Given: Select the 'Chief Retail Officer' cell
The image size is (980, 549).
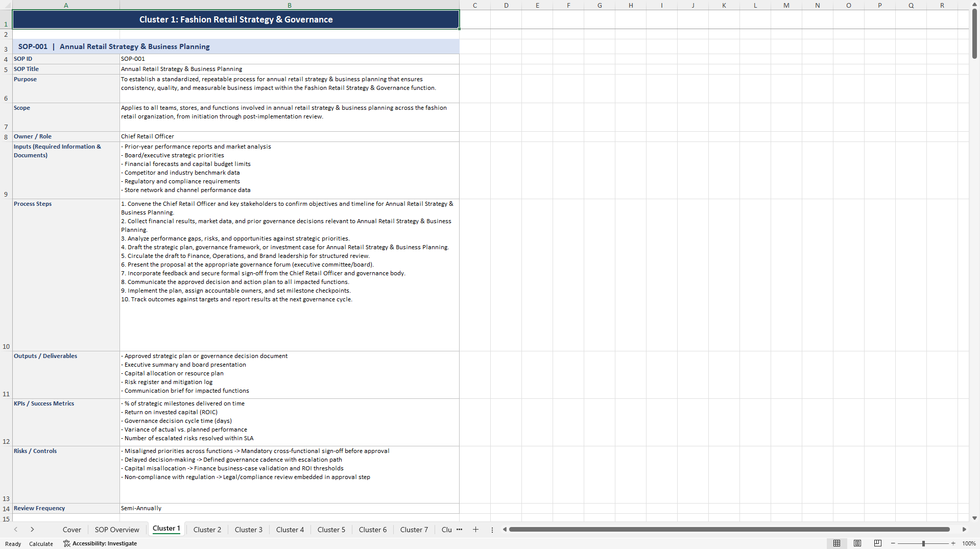Looking at the screenshot, I should [290, 137].
